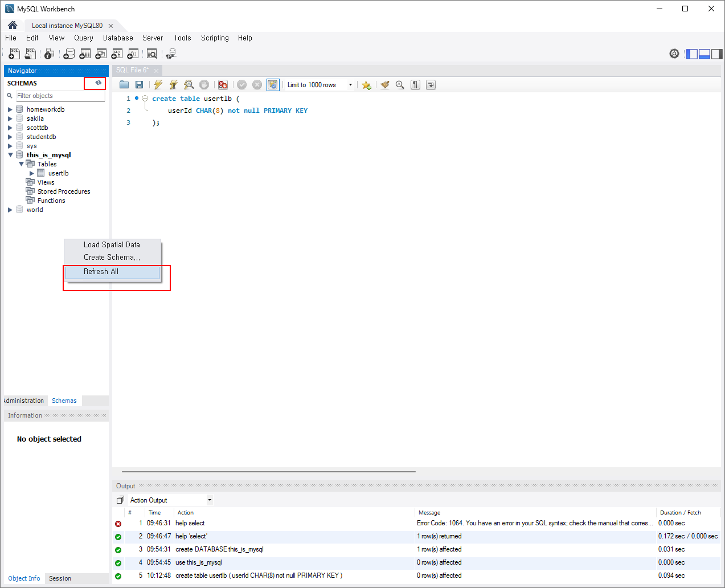Toggle the right sidebar panel visibility
725x588 pixels.
point(717,54)
